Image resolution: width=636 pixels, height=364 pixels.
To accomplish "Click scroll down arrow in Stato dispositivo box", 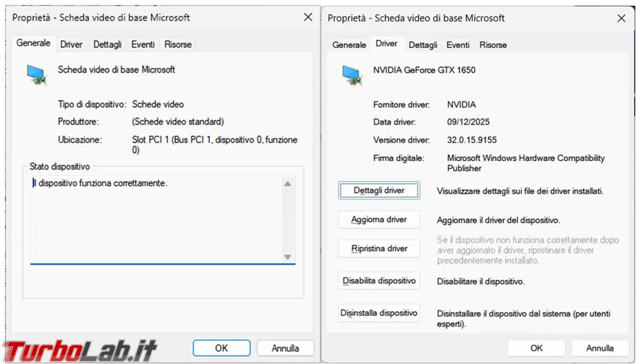I will [288, 257].
